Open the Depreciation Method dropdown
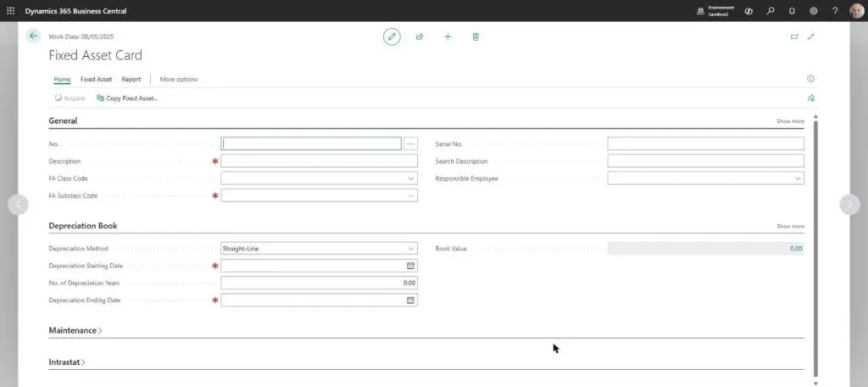The image size is (868, 387). 411,249
